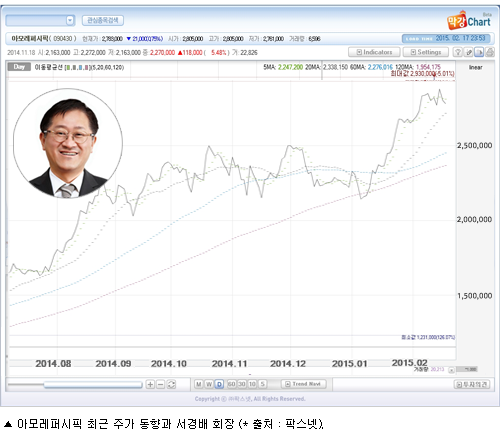The width and height of the screenshot is (500, 438).
Task: Click the 최대값 2,930,000 marker label
Action: point(423,73)
